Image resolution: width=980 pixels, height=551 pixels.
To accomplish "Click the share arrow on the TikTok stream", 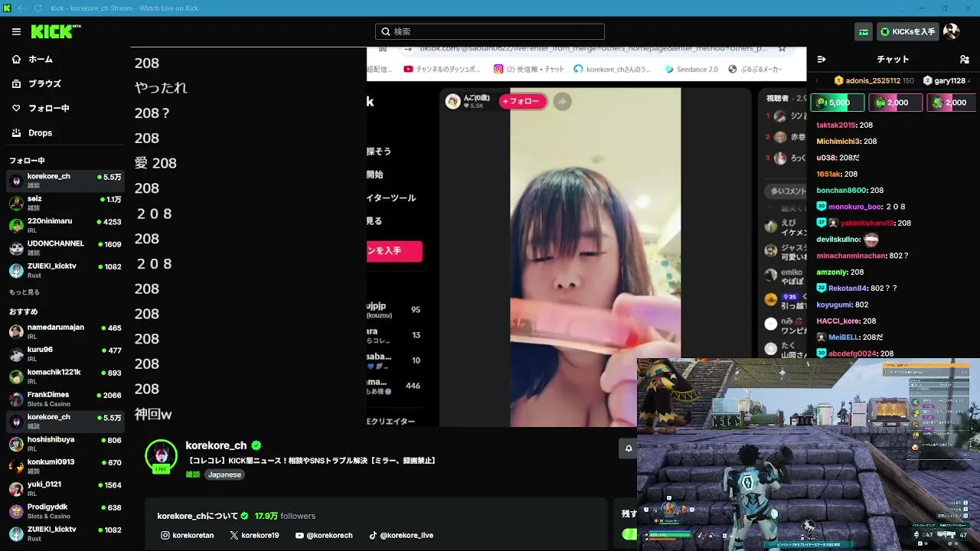I will (562, 101).
